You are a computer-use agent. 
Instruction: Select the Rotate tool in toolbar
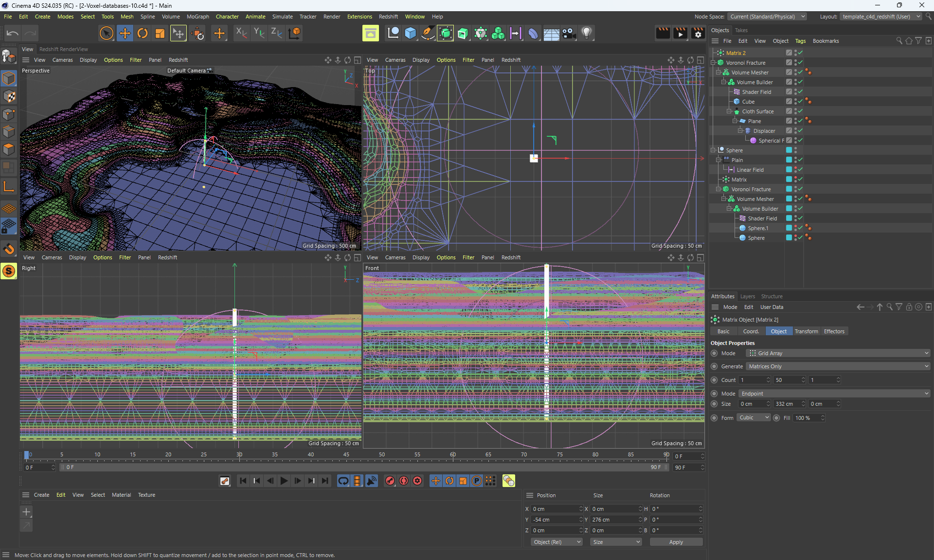tap(143, 33)
